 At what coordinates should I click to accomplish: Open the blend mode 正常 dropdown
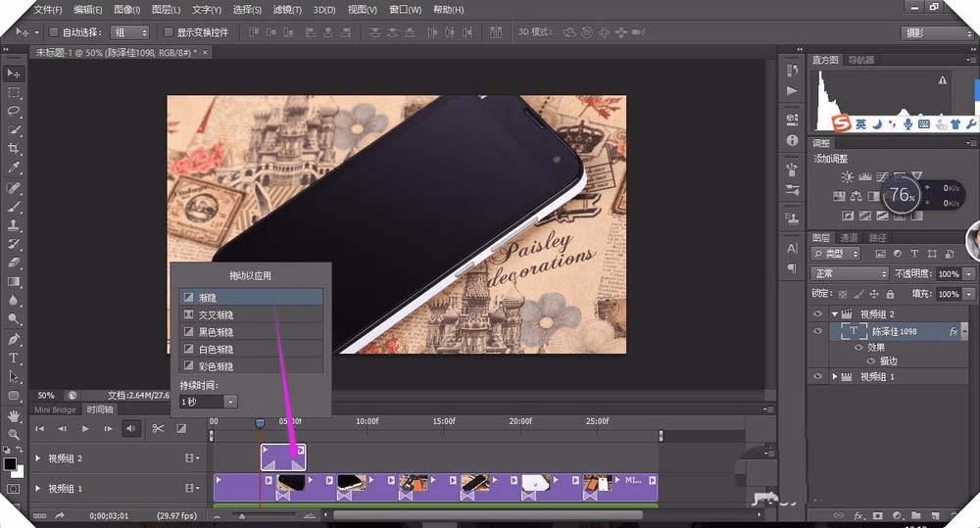point(849,274)
